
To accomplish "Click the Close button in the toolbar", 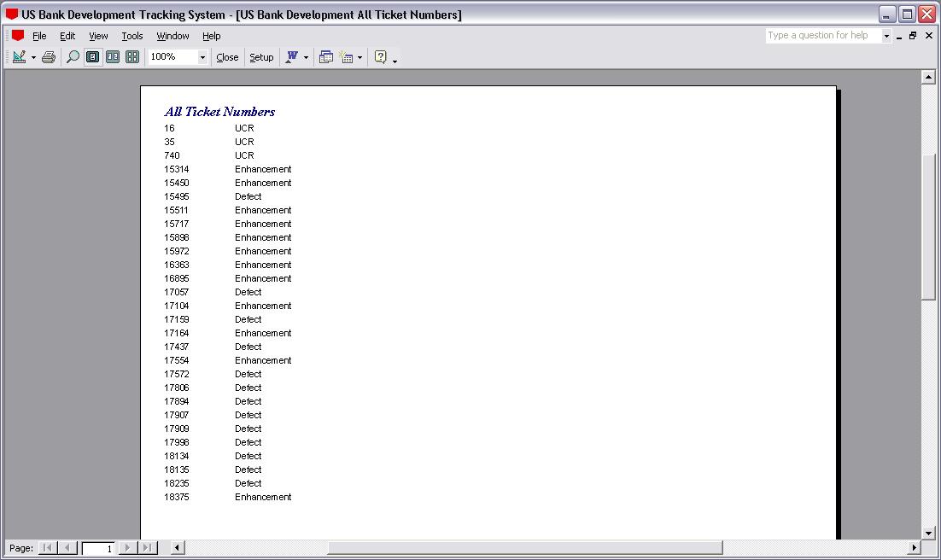I will pos(227,57).
